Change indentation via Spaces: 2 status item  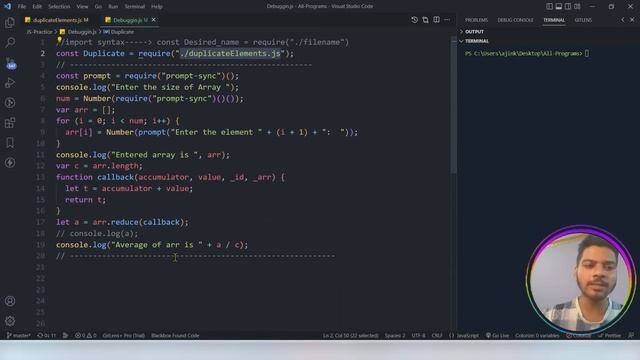coord(395,336)
